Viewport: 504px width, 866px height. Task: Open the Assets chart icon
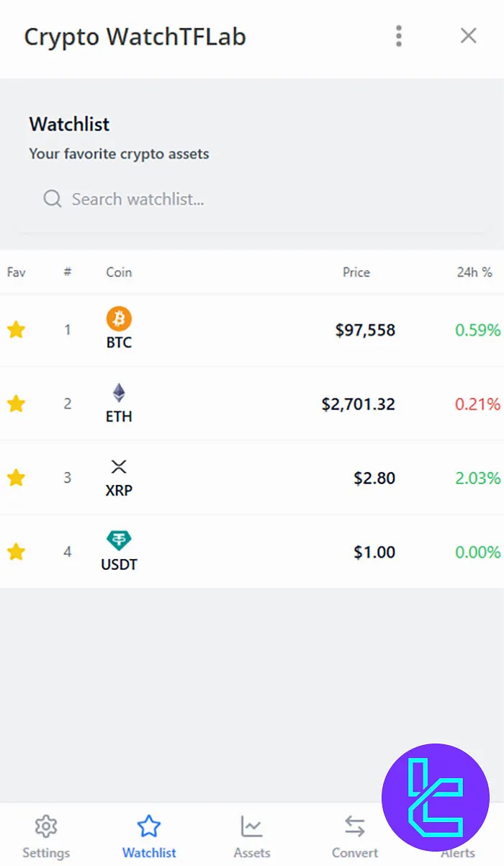[251, 826]
